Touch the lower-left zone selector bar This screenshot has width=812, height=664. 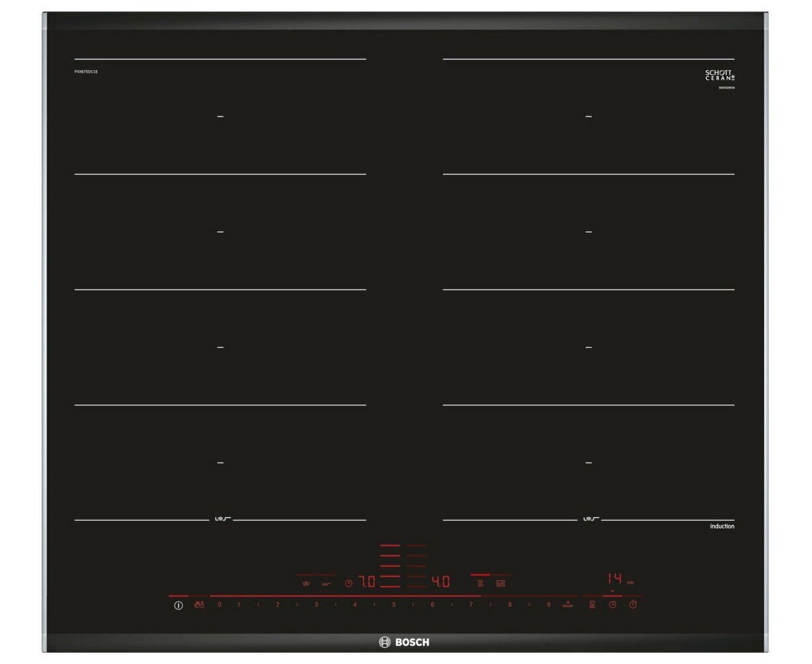coord(390,585)
